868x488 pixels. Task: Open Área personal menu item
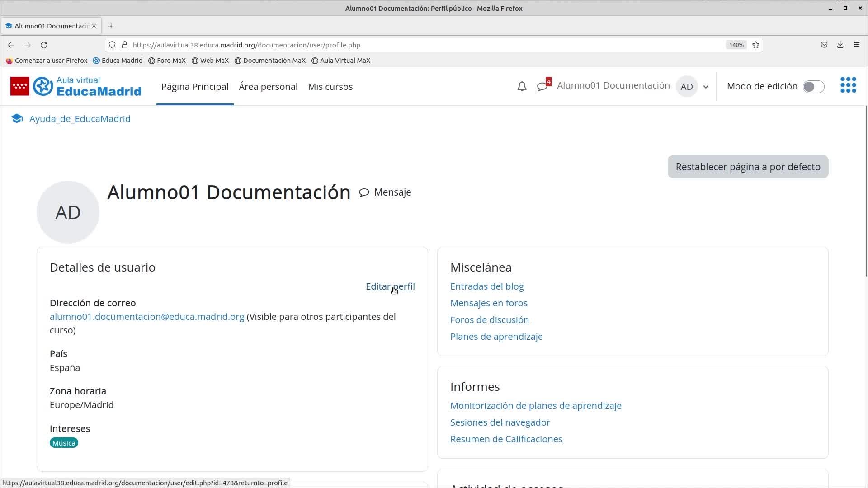click(x=268, y=86)
